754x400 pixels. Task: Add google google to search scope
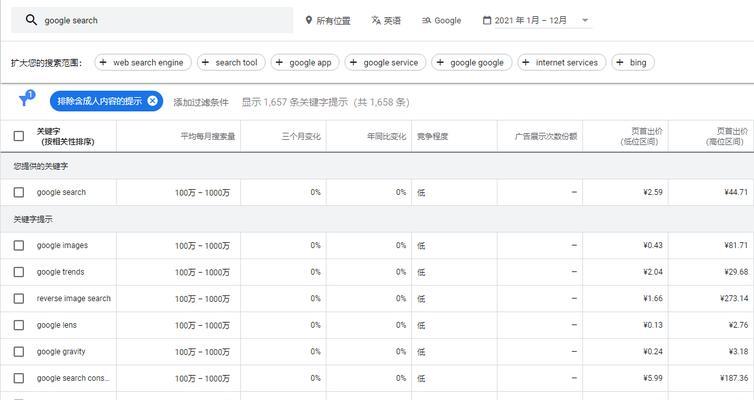pyautogui.click(x=472, y=62)
